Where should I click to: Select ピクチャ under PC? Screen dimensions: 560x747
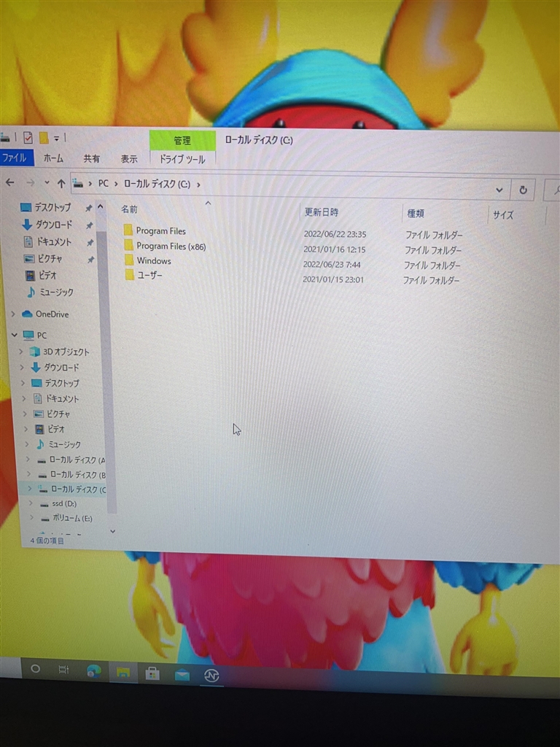click(x=52, y=414)
